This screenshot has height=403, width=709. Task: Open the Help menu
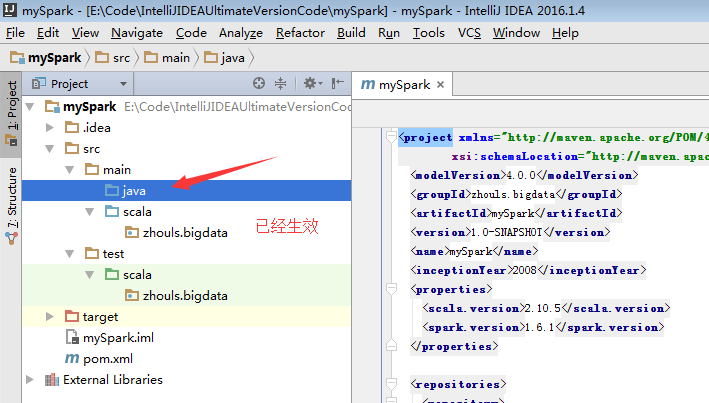(x=565, y=33)
